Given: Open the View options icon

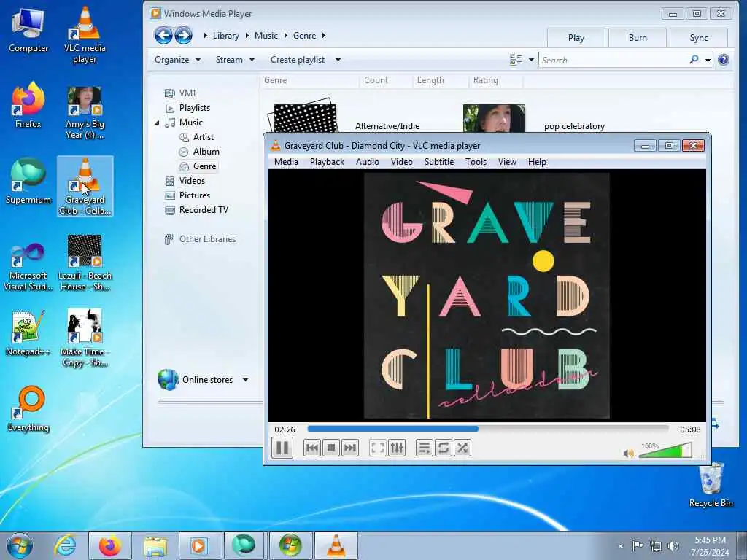Looking at the screenshot, I should [516, 60].
